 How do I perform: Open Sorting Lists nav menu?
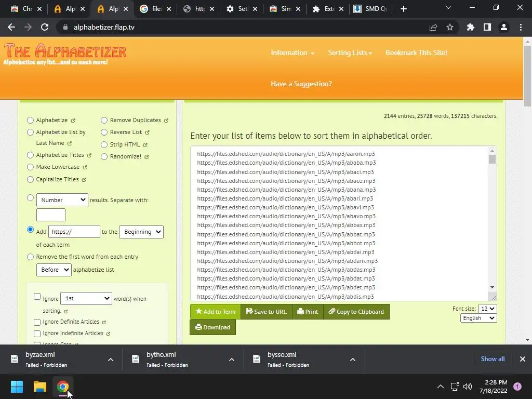pos(350,52)
